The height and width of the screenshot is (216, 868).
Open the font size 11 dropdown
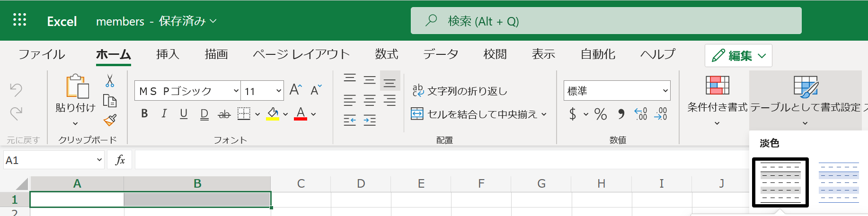point(278,91)
